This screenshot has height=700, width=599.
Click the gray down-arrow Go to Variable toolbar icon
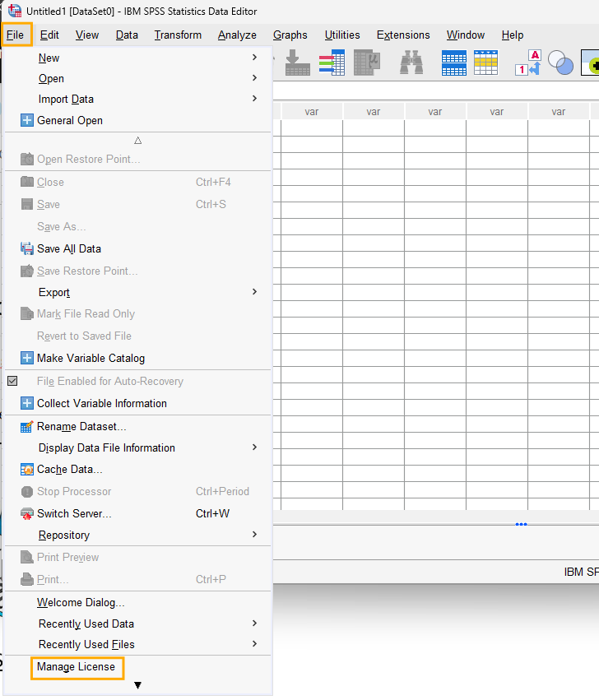tap(298, 63)
